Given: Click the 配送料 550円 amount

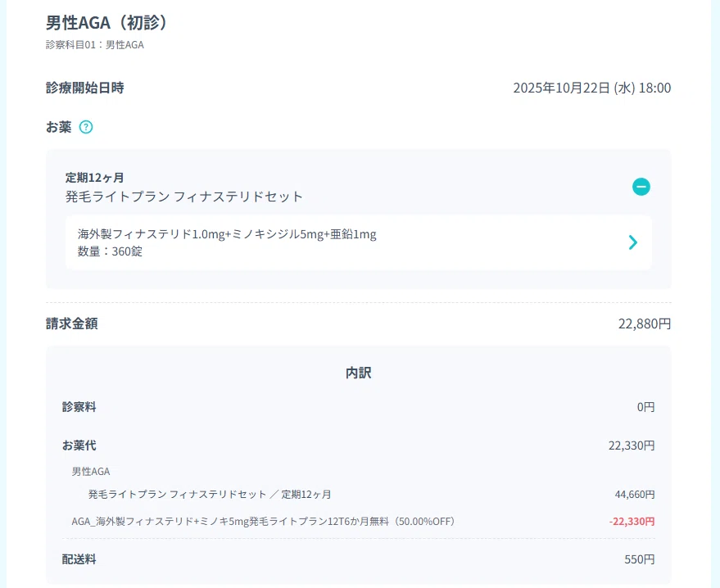Looking at the screenshot, I should point(639,559).
